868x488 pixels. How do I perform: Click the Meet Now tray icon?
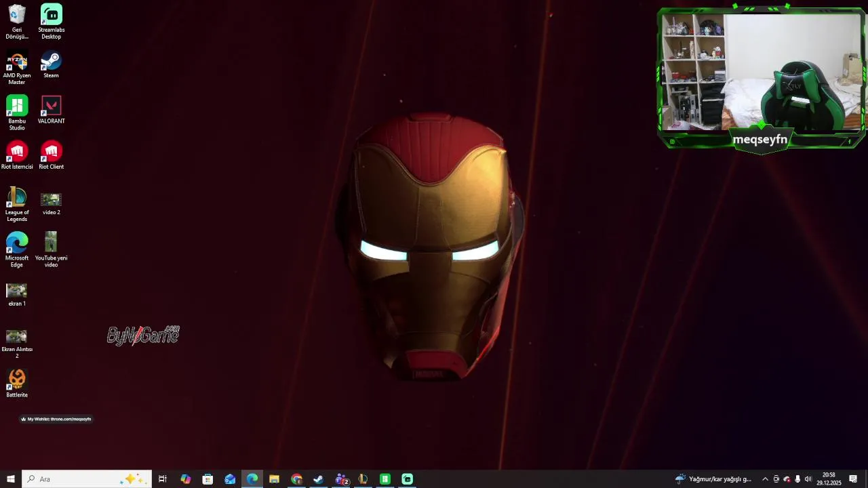point(776,479)
